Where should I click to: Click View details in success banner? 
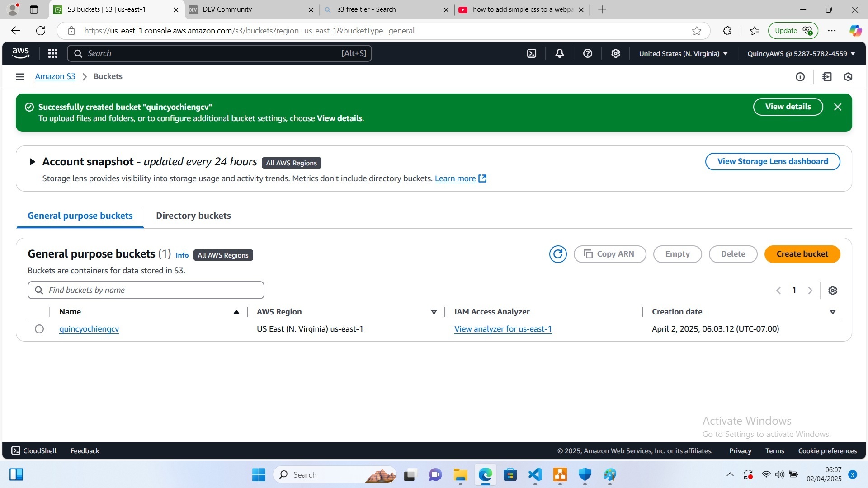pyautogui.click(x=788, y=107)
